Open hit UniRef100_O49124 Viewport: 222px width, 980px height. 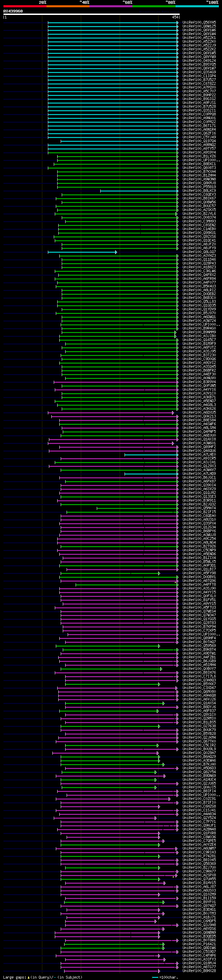tap(199, 60)
